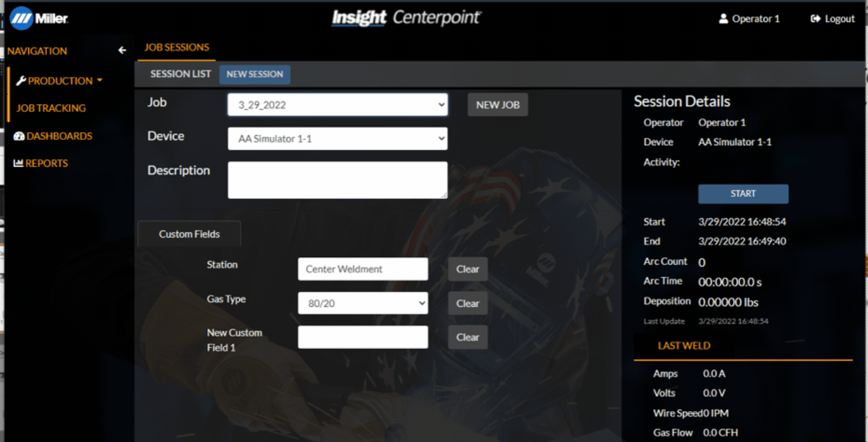Image resolution: width=868 pixels, height=442 pixels.
Task: Click the Start time 3/29/2022 16:48:54
Action: point(742,222)
